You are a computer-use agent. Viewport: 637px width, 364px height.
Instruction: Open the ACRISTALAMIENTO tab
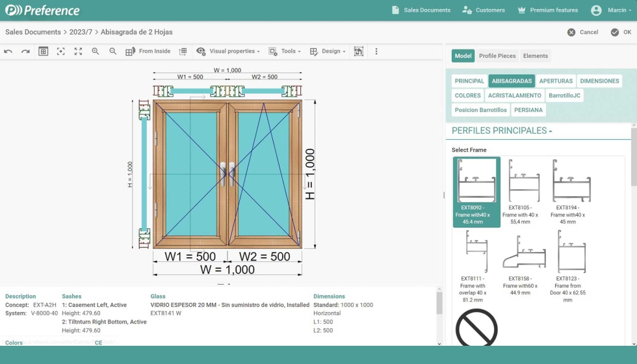(x=515, y=96)
